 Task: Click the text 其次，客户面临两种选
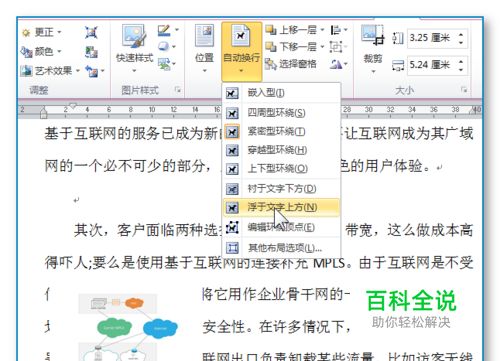coord(147,230)
